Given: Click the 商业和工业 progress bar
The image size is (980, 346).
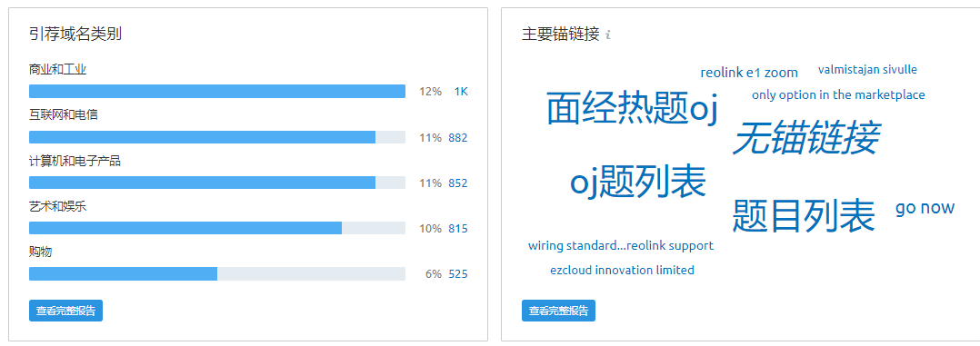Looking at the screenshot, I should point(217,92).
